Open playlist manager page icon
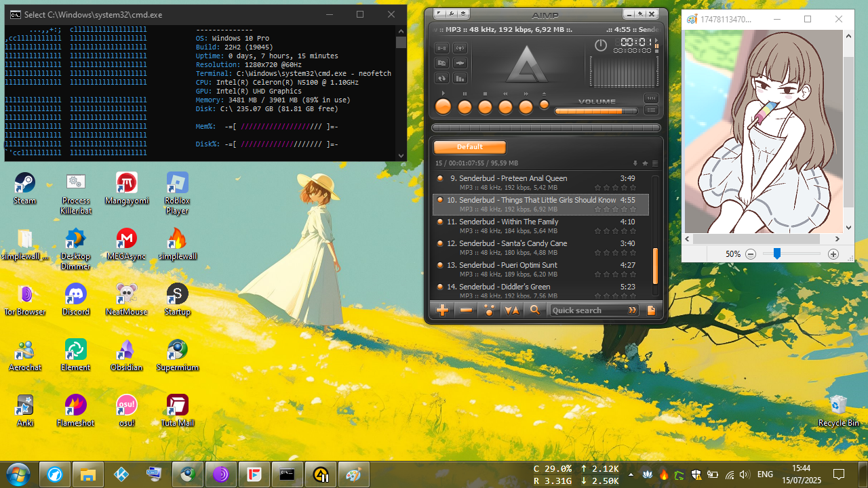Viewport: 868px width, 488px height. pyautogui.click(x=651, y=310)
